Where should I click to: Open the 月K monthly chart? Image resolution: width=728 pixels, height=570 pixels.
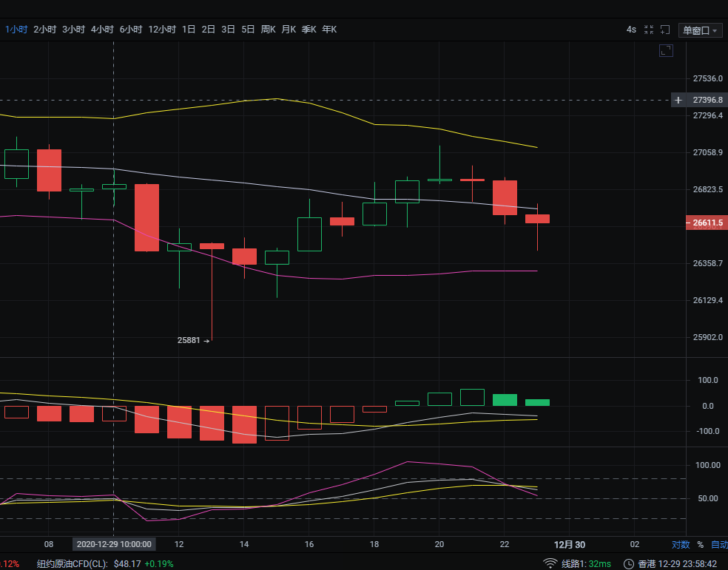pyautogui.click(x=289, y=30)
